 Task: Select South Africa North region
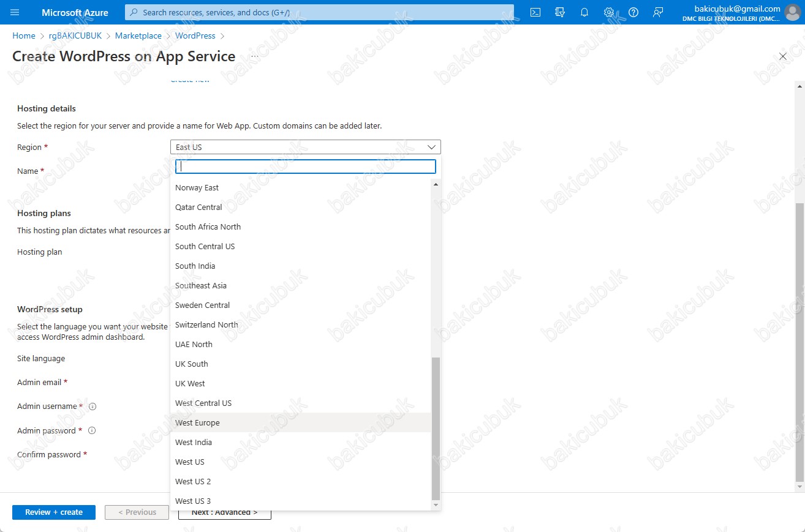301,227
